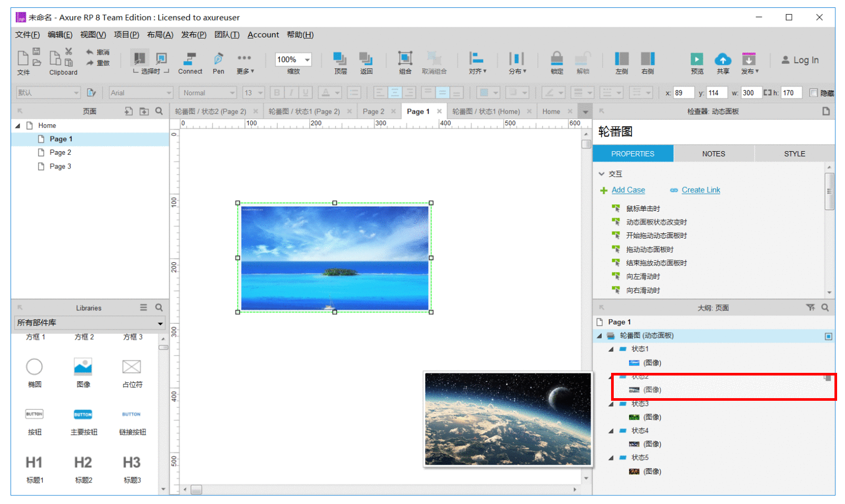Toggle the 隐藏 hidden checkbox
Screen dimensions: 845x504
[x=813, y=93]
